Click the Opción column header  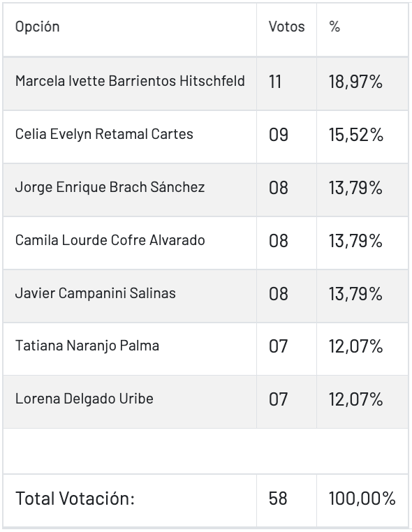37,27
